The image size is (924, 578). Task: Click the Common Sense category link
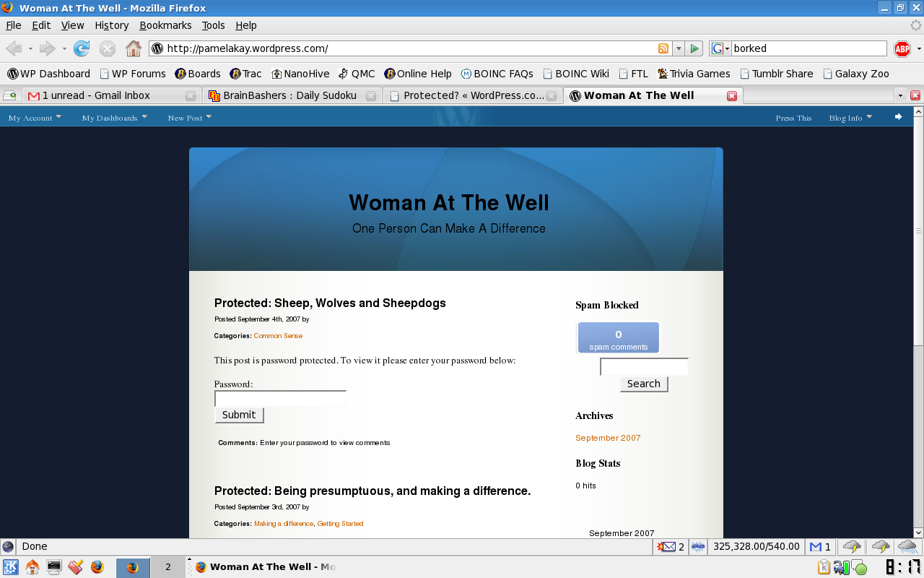click(x=278, y=336)
